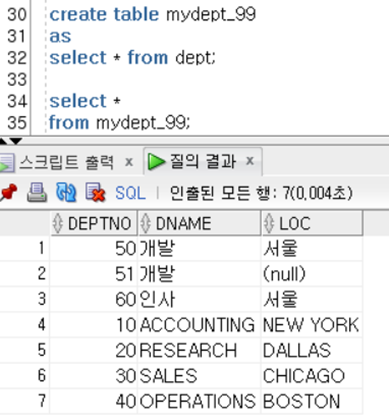This screenshot has width=389, height=420.
Task: Click DEPTNO column sort arrows icon
Action: [58, 223]
